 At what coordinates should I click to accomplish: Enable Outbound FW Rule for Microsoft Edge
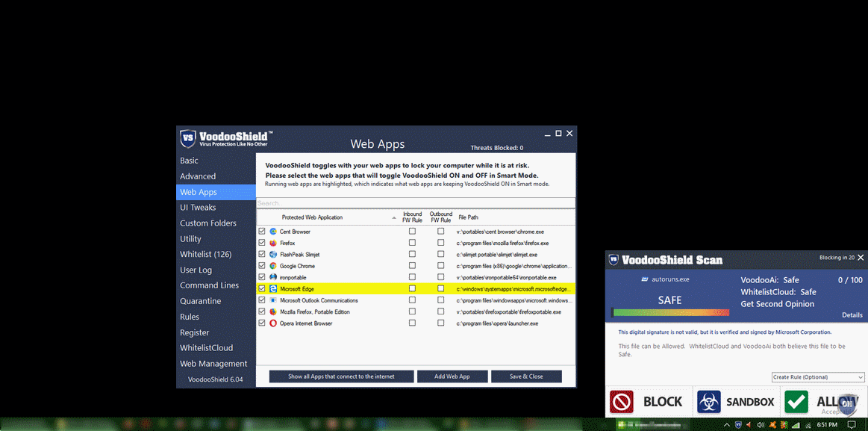tap(440, 288)
